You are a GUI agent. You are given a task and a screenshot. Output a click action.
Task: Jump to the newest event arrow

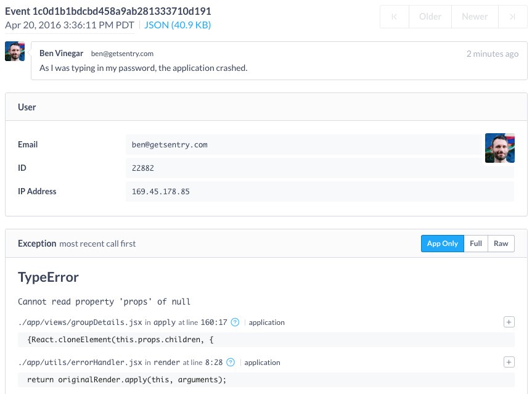(x=512, y=17)
